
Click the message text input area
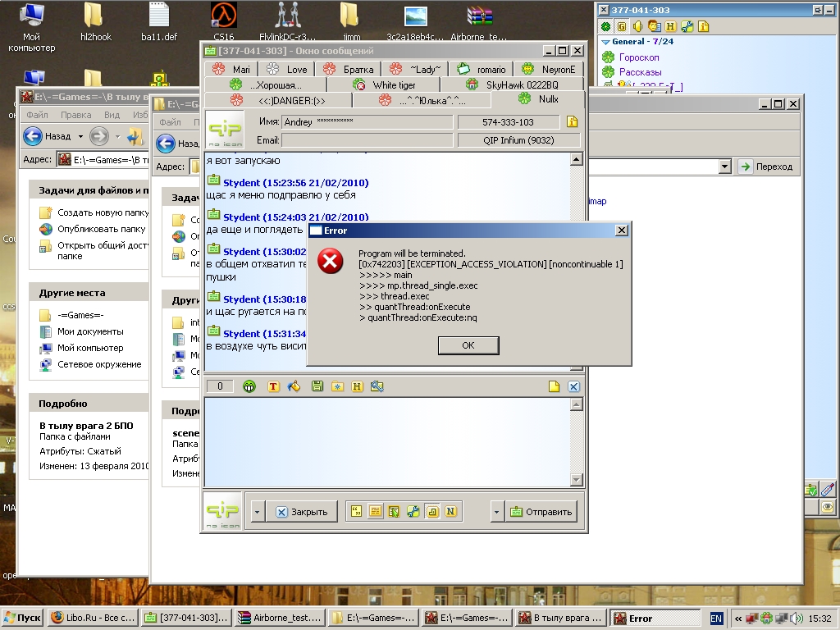coord(388,442)
